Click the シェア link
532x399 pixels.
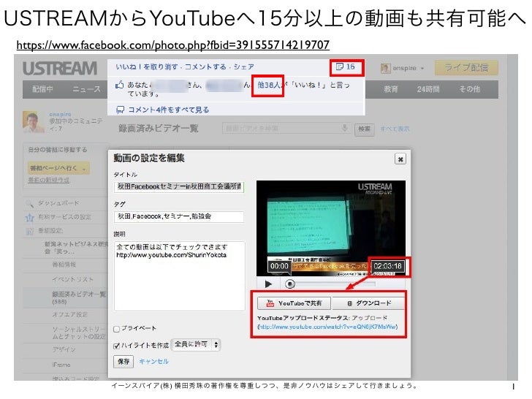pos(243,66)
